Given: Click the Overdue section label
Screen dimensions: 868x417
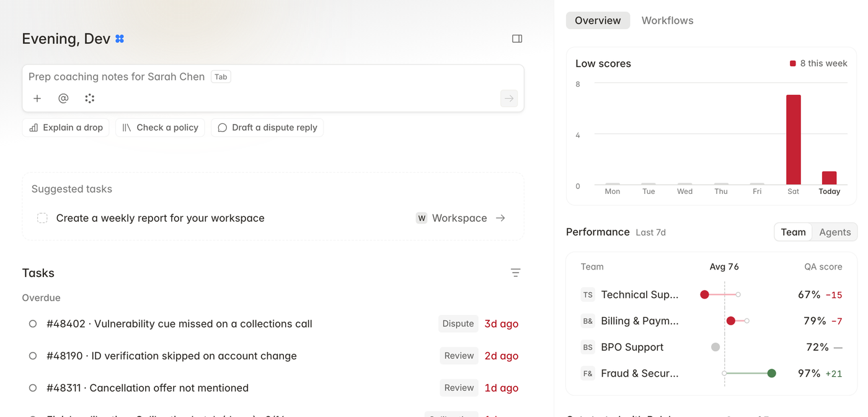Looking at the screenshot, I should point(42,298).
